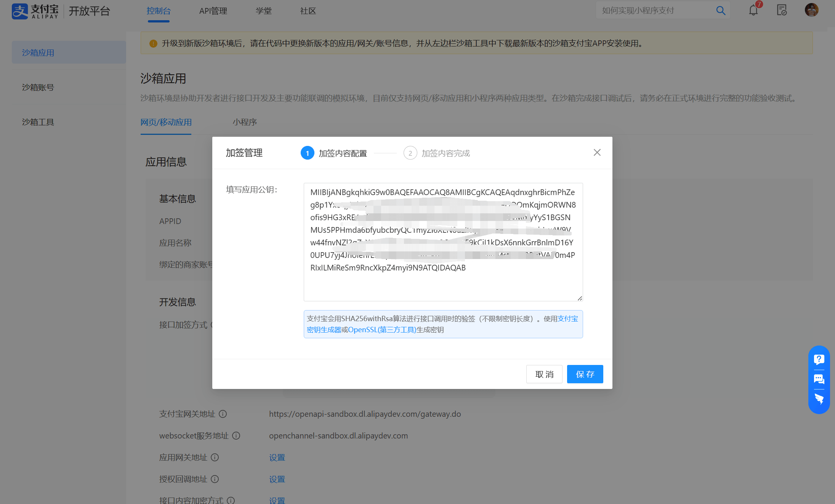Screen dimensions: 835x504
Task: Open the notification bell
Action: coord(753,10)
